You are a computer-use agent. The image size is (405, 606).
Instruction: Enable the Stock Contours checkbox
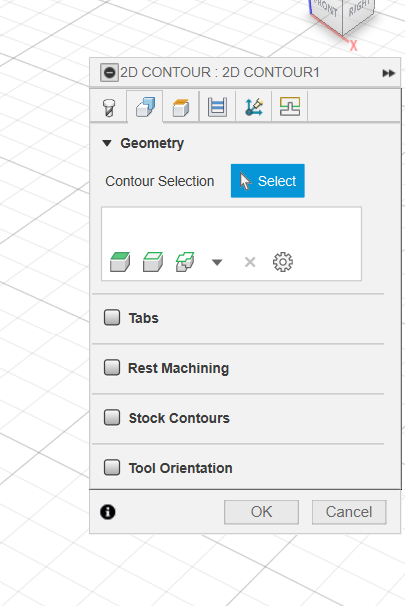(112, 417)
